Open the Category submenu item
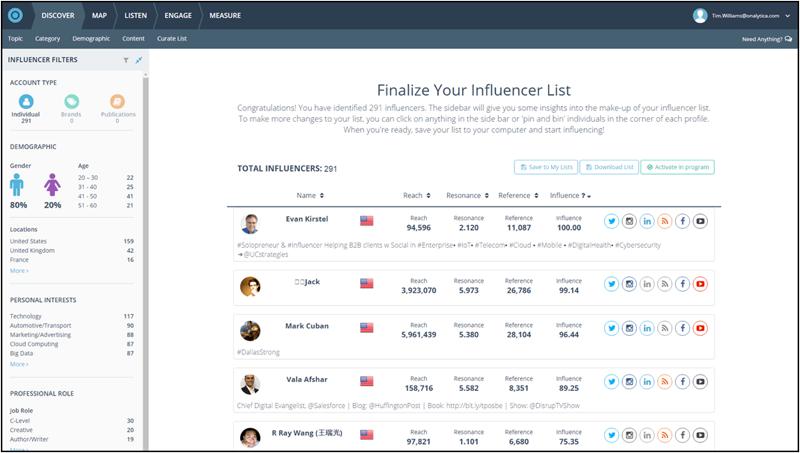The width and height of the screenshot is (800, 453). click(x=47, y=39)
